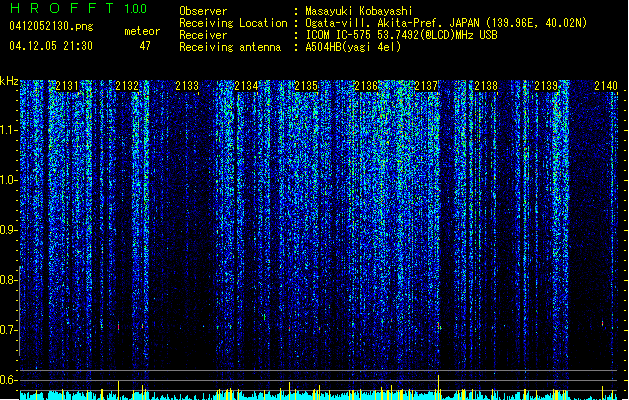Screen dimensions: 629x400
Task: Select the receiver text ICOM IC-575 53.7492 MHz
Action: [x=401, y=35]
